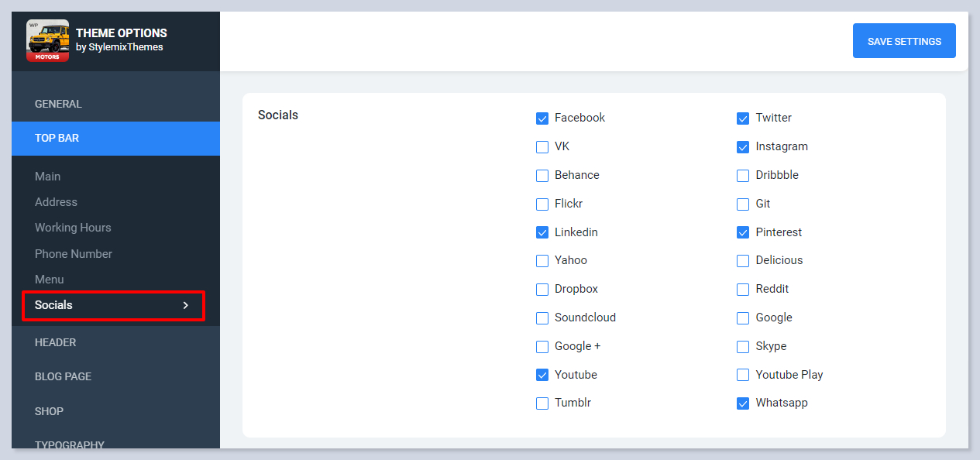Image resolution: width=980 pixels, height=460 pixels.
Task: Open the Address submenu item
Action: pos(56,202)
